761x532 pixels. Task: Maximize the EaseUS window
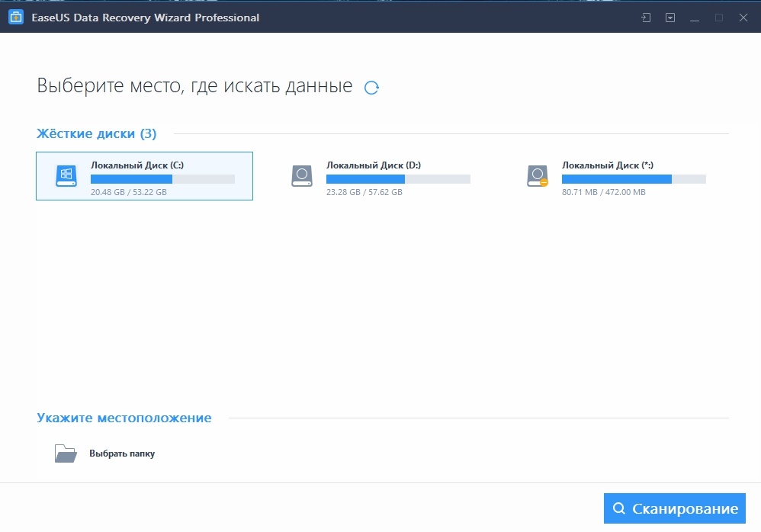[719, 18]
